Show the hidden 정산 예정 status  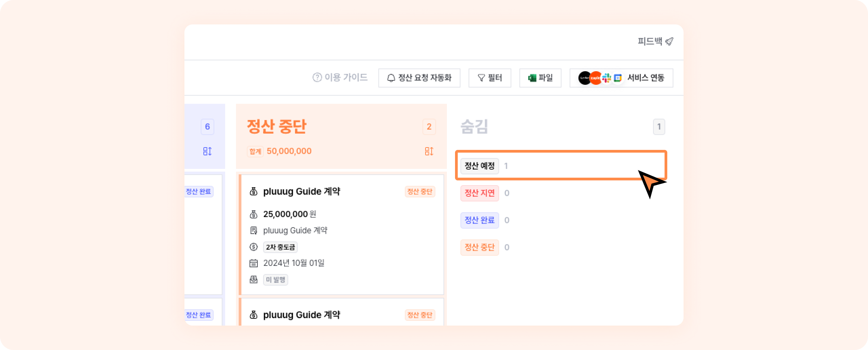coord(479,166)
